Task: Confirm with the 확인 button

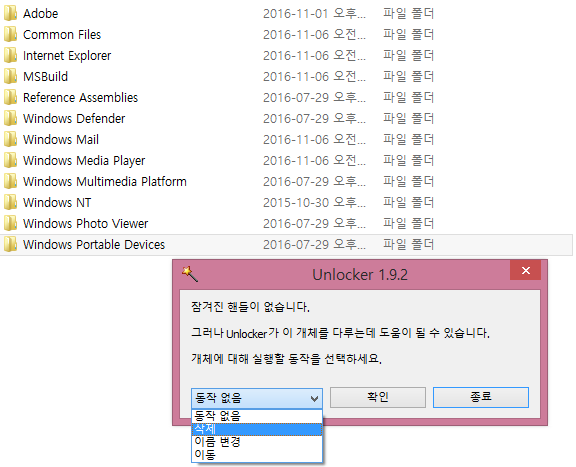Action: pyautogui.click(x=378, y=397)
